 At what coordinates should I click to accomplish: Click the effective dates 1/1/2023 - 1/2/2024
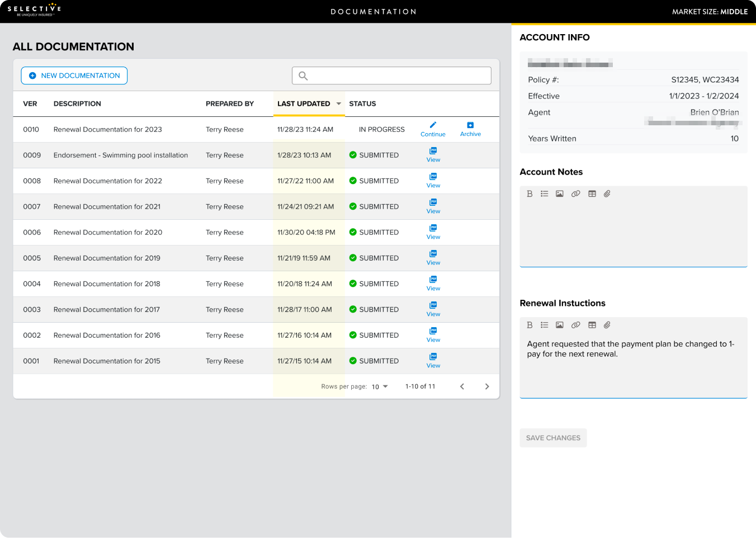[x=704, y=96]
